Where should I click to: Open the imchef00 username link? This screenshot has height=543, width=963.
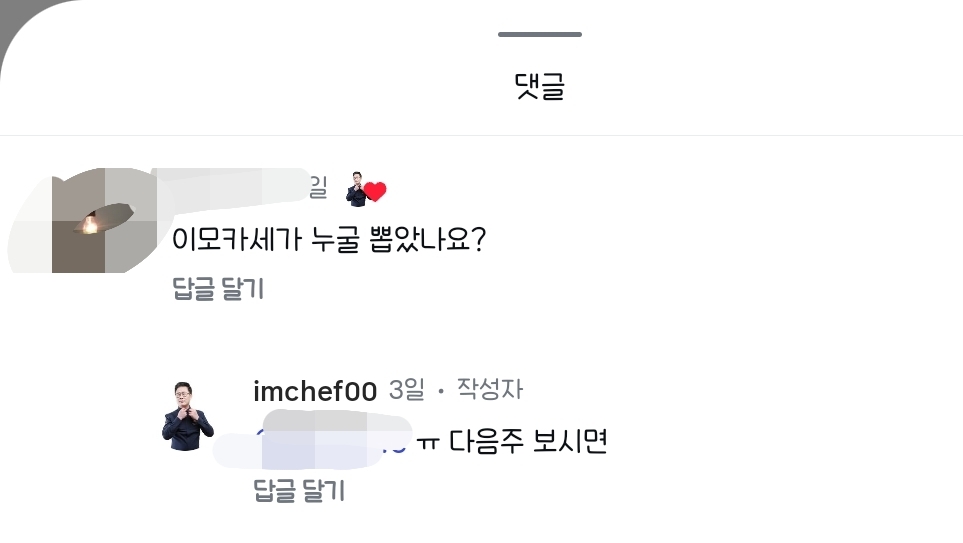click(315, 391)
